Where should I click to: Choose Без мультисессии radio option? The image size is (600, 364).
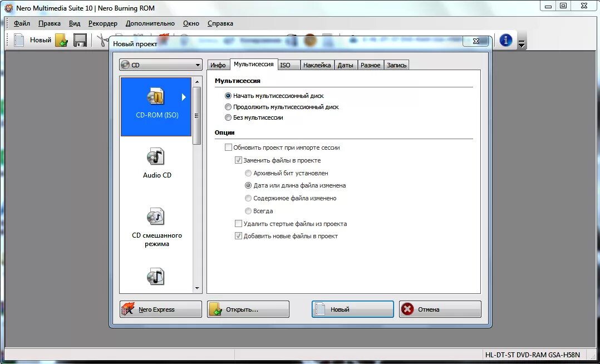228,117
